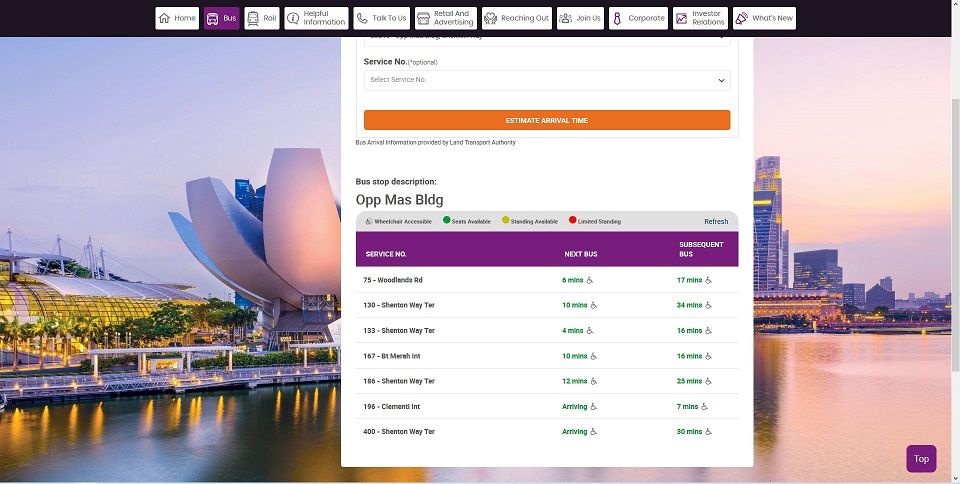Open Corporate menu item
This screenshot has height=484, width=960.
point(639,18)
